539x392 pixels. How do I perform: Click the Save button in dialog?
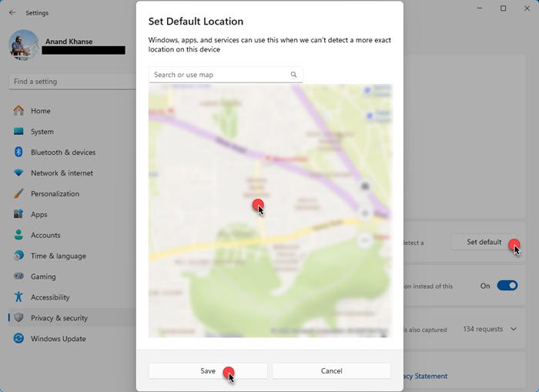pyautogui.click(x=208, y=370)
